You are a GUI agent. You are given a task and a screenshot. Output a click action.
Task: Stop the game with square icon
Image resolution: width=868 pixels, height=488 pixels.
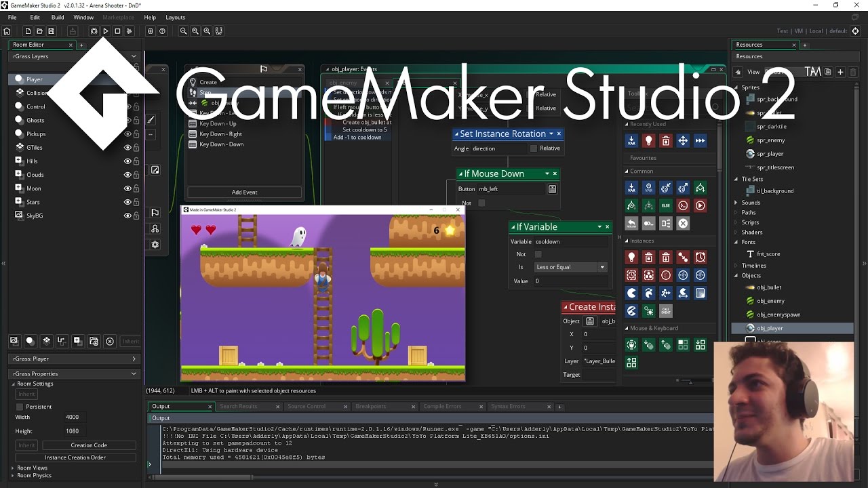click(117, 31)
